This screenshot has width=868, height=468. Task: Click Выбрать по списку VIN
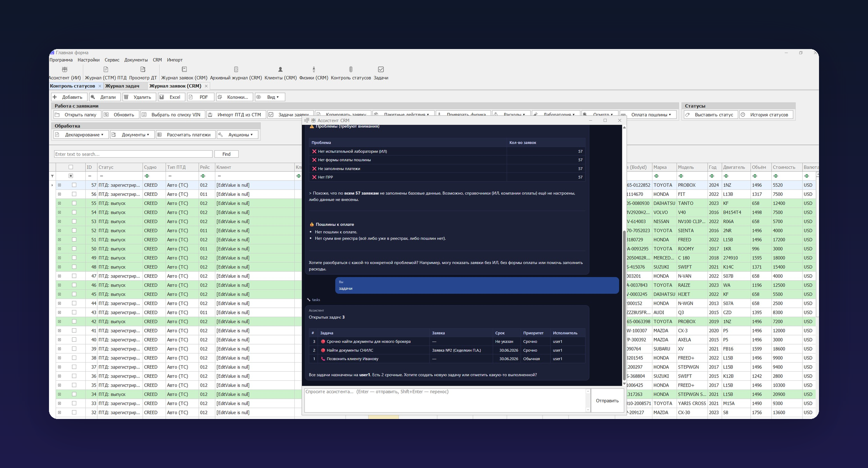(x=173, y=115)
